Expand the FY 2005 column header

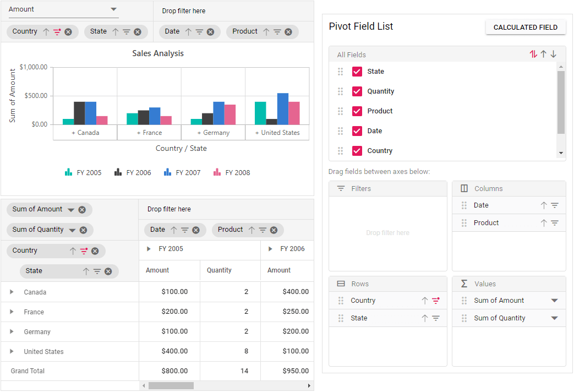149,249
